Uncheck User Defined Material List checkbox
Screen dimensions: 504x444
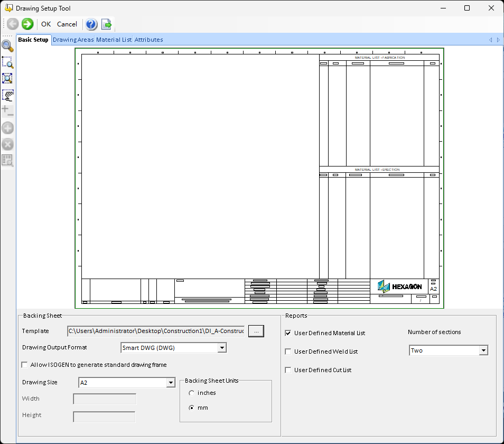tap(288, 333)
